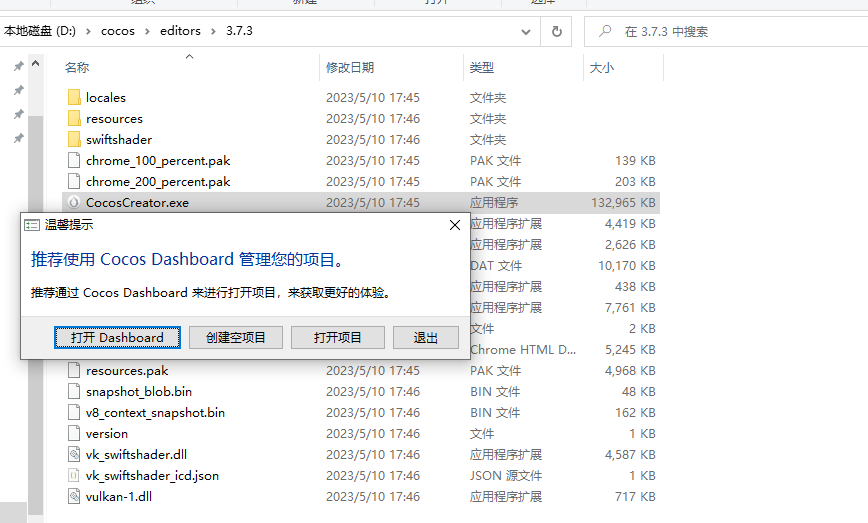Click 3.7.3 in the breadcrumb
Viewport: 868px width, 523px height.
[x=239, y=31]
